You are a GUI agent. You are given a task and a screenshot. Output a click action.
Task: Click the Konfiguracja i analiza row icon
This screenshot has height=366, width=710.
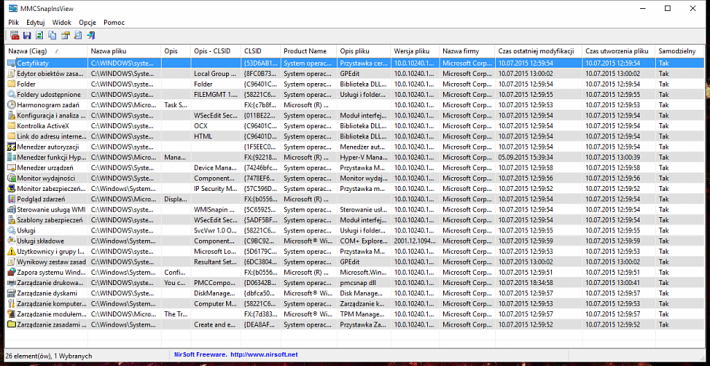[x=11, y=115]
